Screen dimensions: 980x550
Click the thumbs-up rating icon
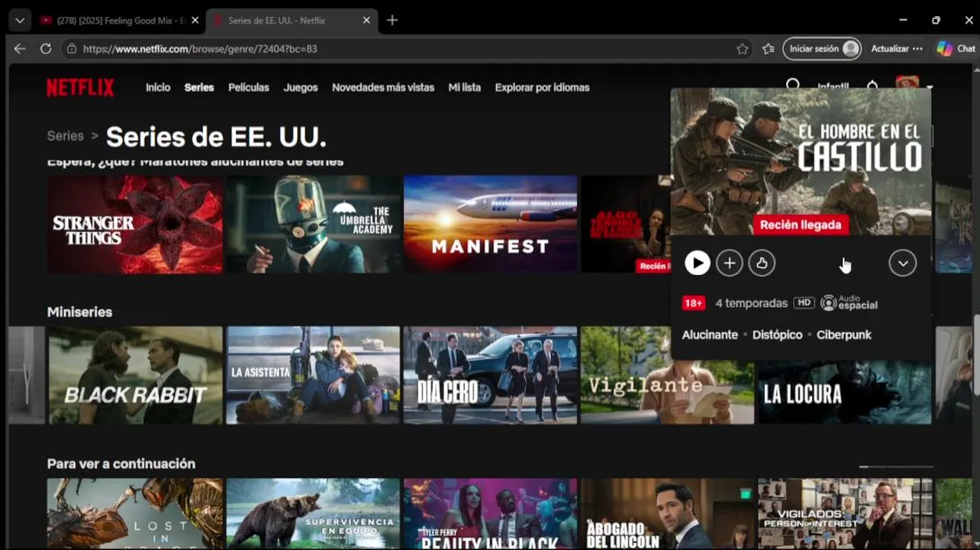(x=762, y=264)
